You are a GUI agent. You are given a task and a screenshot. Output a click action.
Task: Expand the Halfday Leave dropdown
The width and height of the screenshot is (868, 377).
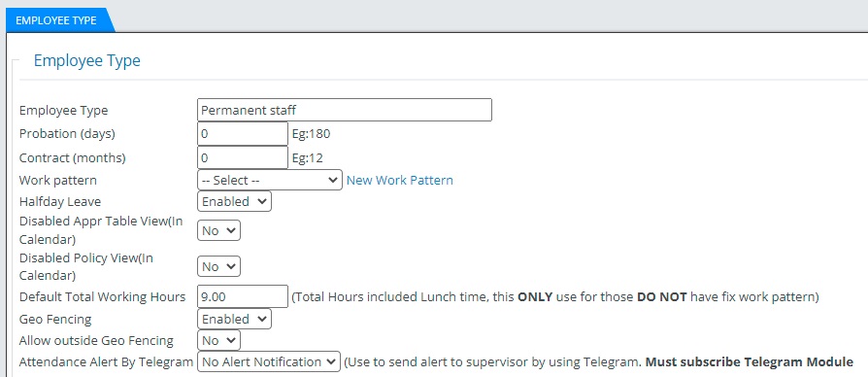tap(234, 201)
